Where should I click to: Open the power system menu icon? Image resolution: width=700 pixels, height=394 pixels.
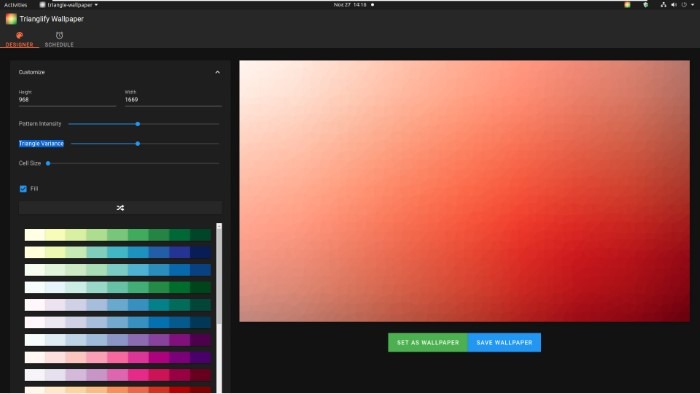(x=684, y=5)
